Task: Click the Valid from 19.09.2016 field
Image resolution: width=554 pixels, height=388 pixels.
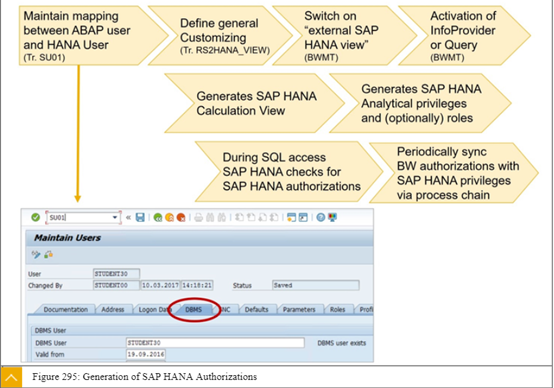Action: (x=146, y=354)
